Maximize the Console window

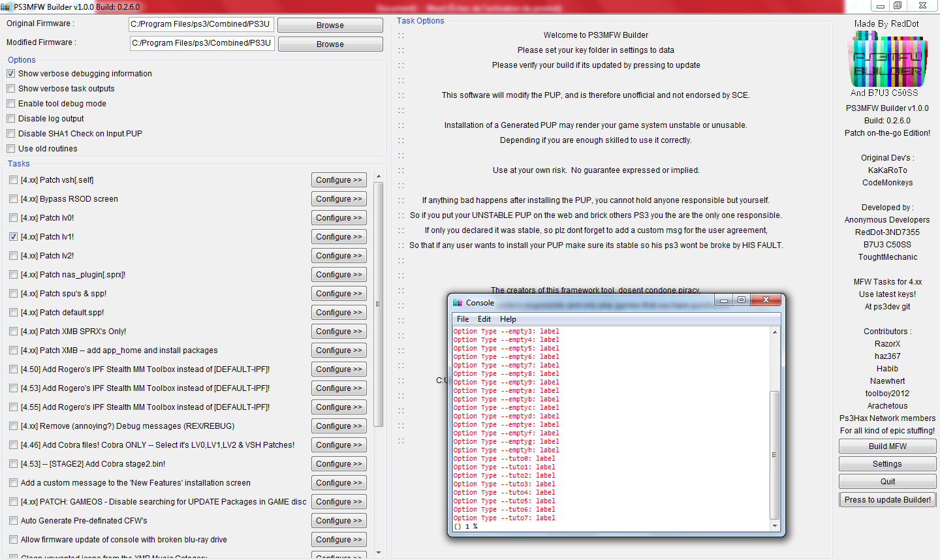(x=741, y=300)
